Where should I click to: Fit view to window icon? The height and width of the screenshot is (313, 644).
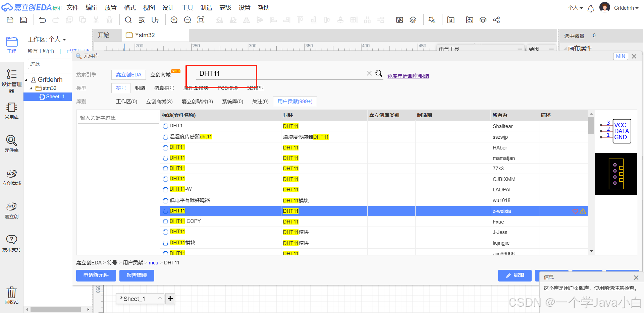(x=201, y=20)
